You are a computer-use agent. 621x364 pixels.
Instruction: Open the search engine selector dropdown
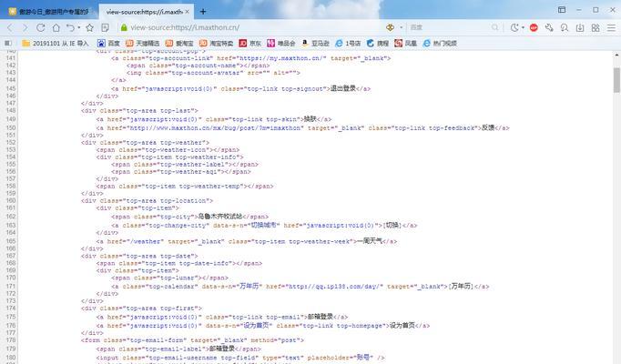click(x=401, y=27)
